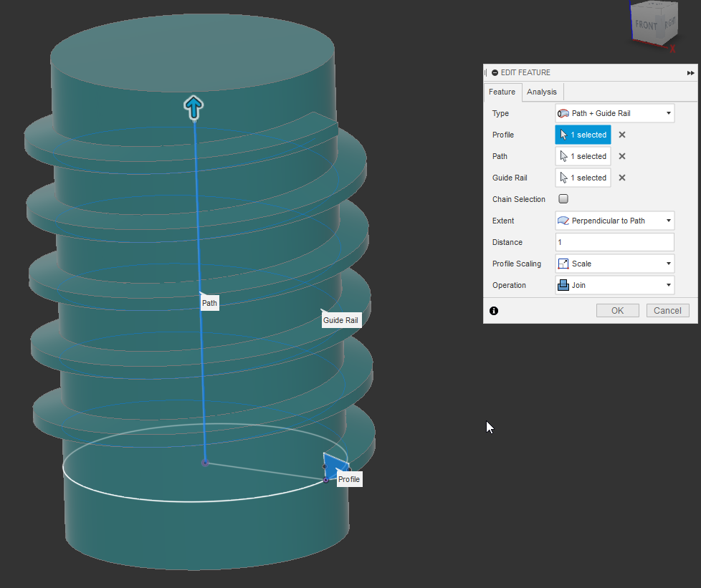Enable the Chain Selection checkbox

tap(563, 199)
